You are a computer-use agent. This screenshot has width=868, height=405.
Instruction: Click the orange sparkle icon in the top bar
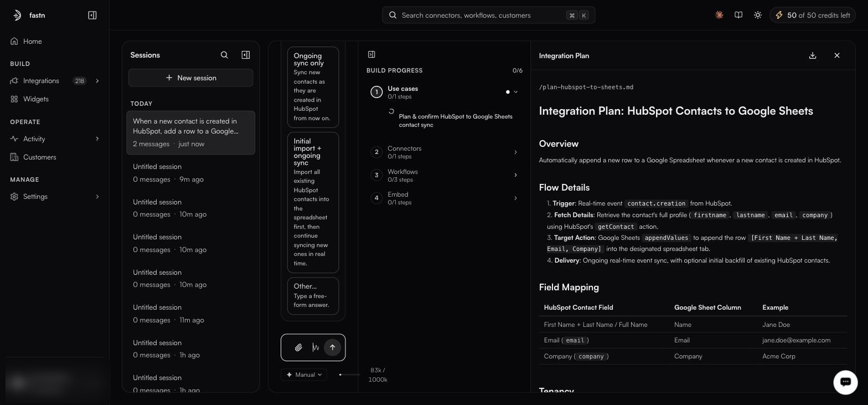point(719,15)
